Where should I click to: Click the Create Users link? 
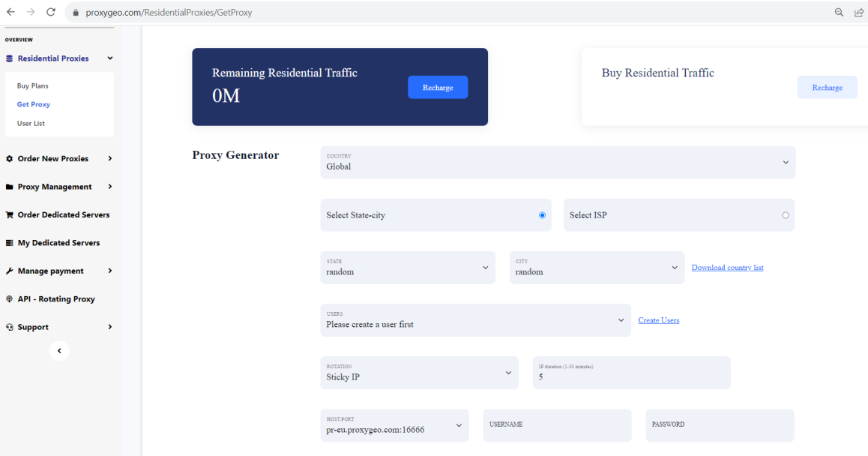[x=659, y=320]
